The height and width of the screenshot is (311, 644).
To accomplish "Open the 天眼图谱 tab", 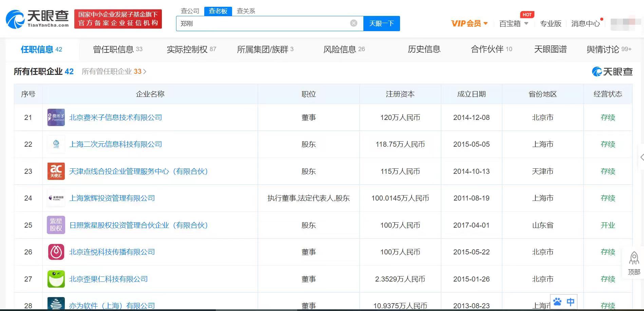I will click(550, 49).
